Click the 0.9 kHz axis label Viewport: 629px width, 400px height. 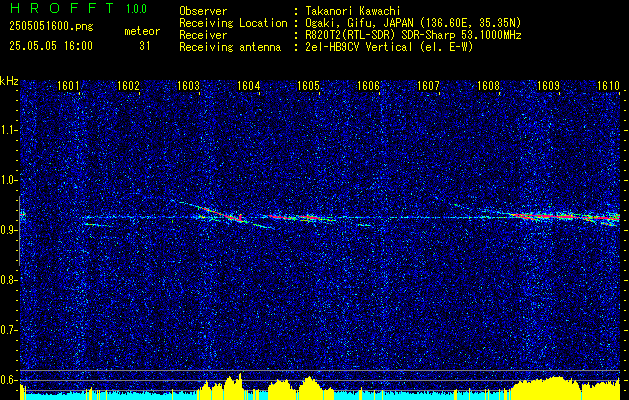click(x=8, y=230)
